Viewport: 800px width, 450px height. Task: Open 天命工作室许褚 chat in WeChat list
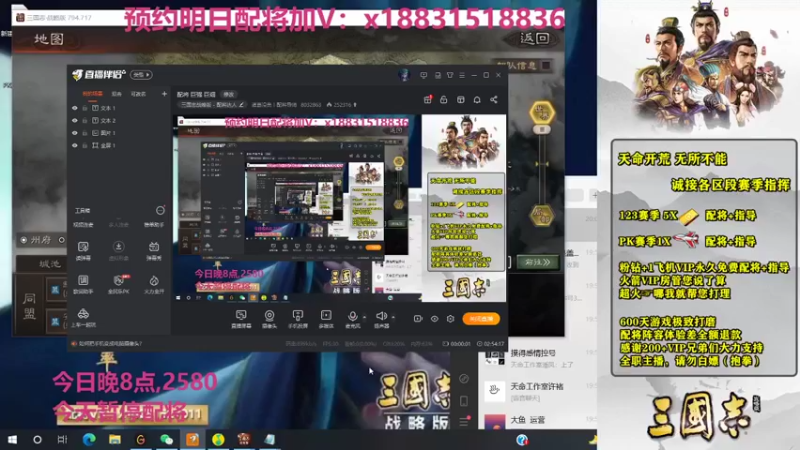point(539,391)
